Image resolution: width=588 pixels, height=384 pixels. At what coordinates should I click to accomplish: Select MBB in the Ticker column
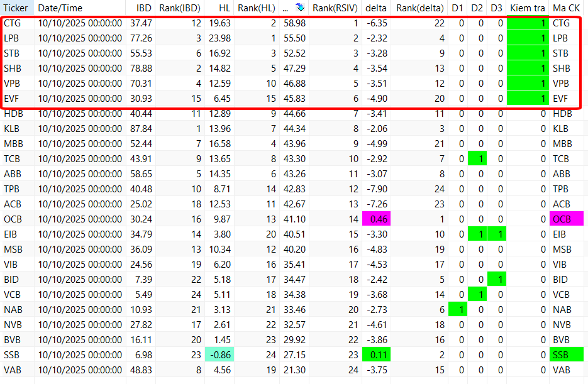tap(13, 144)
